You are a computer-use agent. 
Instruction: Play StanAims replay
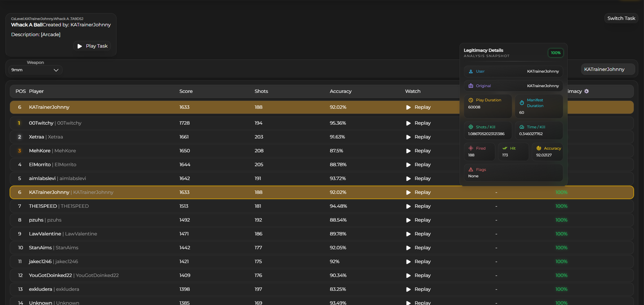pos(418,248)
